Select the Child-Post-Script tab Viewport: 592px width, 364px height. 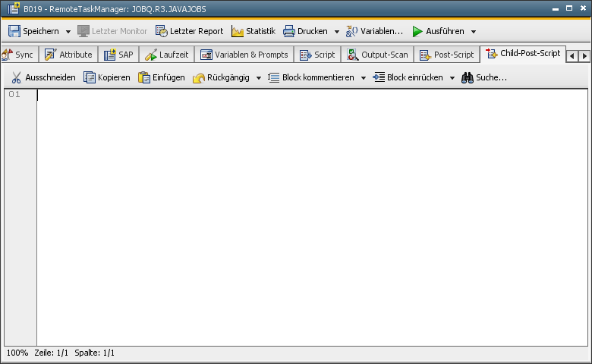coord(523,54)
